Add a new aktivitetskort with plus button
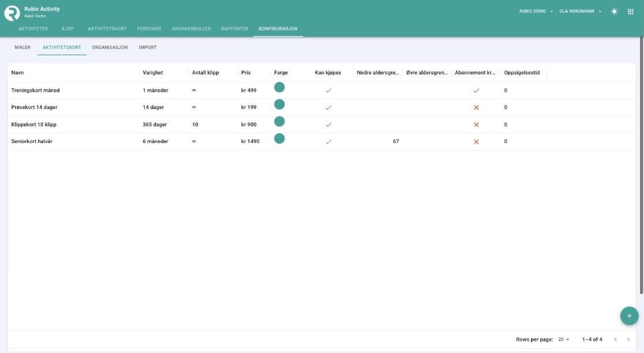644x353 pixels. pos(629,316)
